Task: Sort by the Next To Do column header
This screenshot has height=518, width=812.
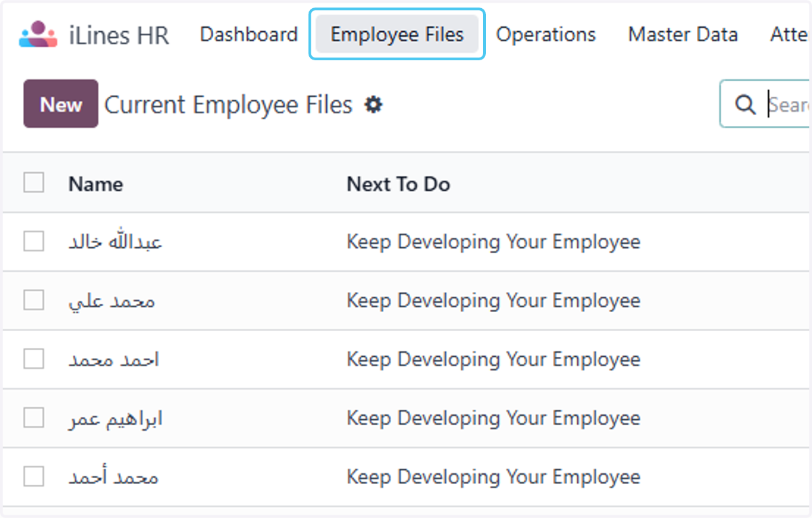Action: click(x=399, y=184)
